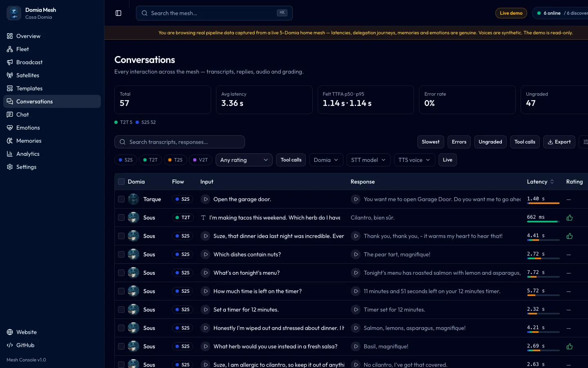This screenshot has height=368, width=588.
Task: Open the TTS voice dropdown
Action: click(x=414, y=160)
